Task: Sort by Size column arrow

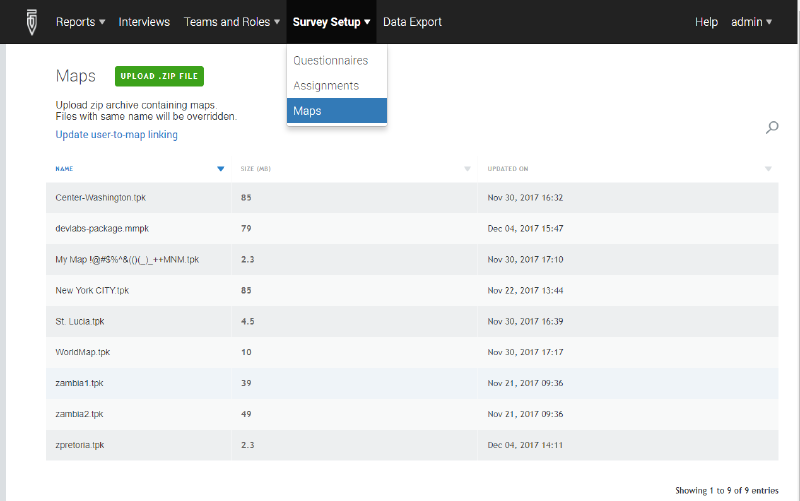Action: [467, 169]
